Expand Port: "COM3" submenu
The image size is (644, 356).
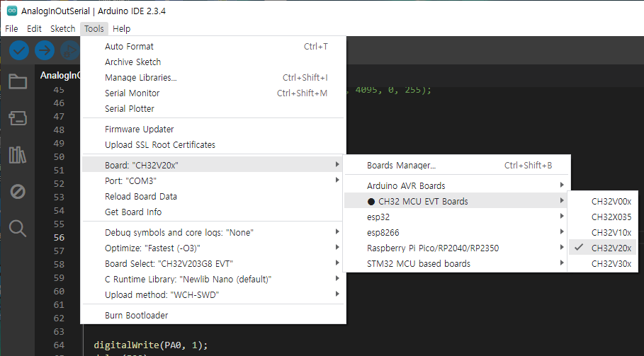click(x=213, y=181)
